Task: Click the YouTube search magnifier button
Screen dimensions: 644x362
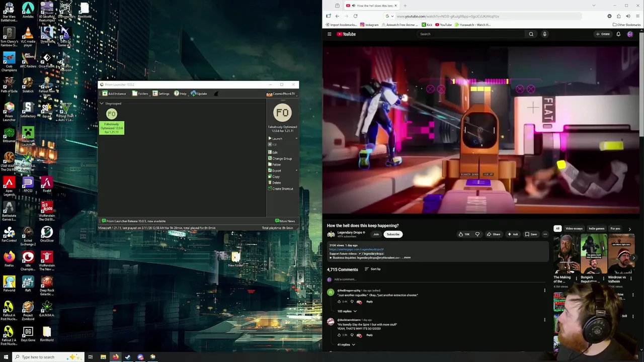Action: [531, 34]
